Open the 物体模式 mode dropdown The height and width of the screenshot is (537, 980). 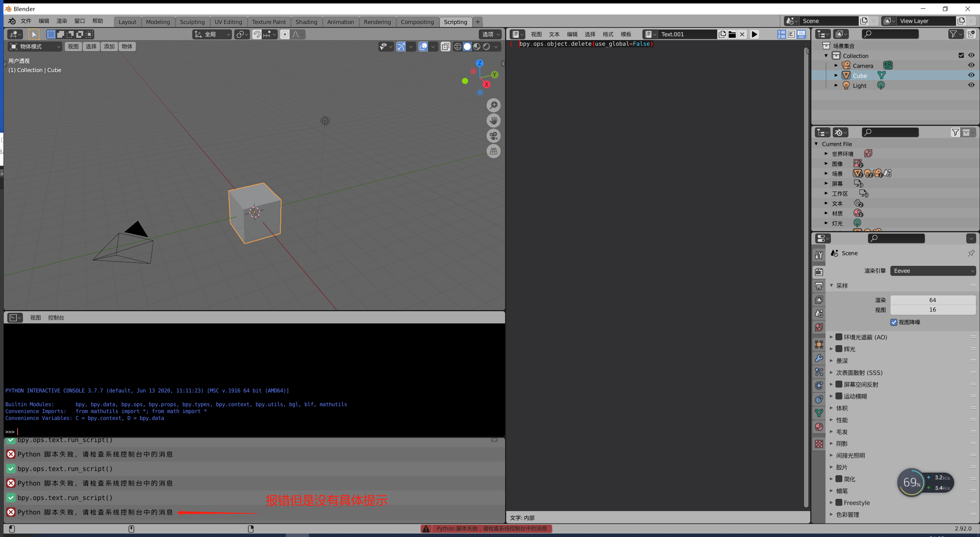tap(35, 47)
